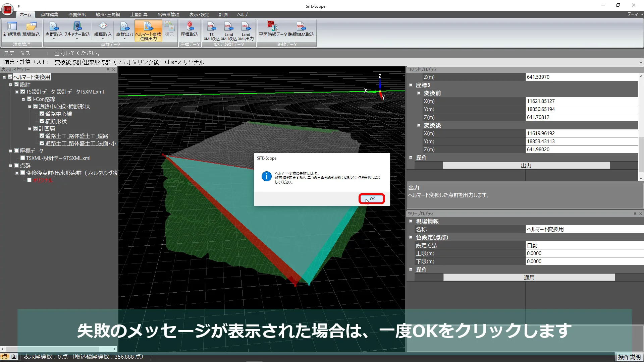Switch to the 土量計算 ribbon tab
Viewport: 644px width, 362px height.
click(138, 14)
